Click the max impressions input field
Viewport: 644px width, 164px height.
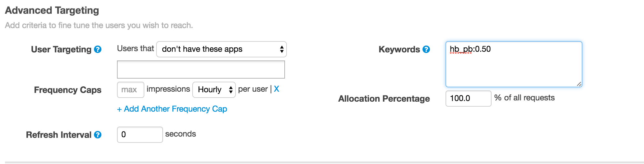point(130,90)
